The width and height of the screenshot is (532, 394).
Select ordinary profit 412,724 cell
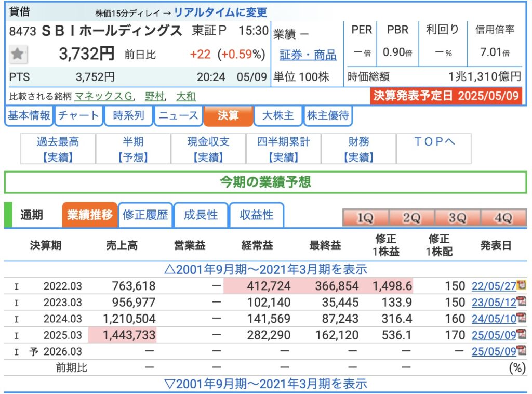[x=269, y=286]
